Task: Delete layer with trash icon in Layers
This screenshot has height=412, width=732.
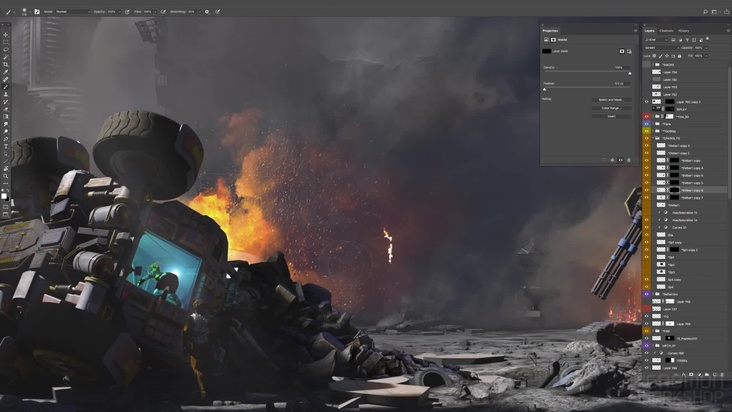Action: 722,375
